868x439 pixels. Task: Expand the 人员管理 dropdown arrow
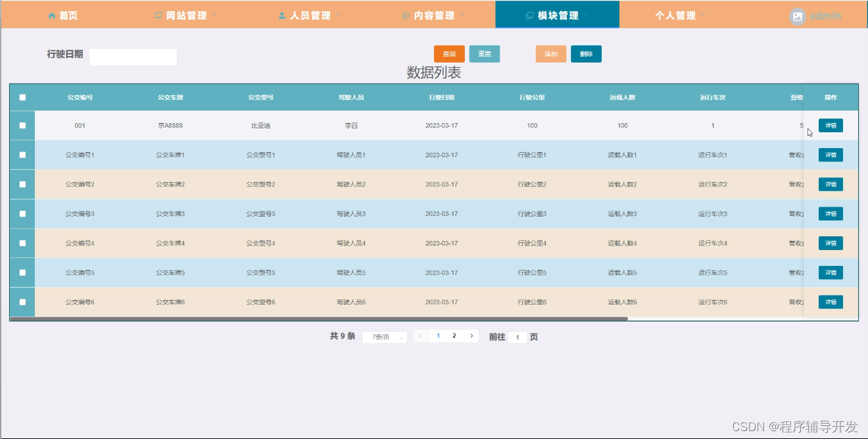(x=339, y=14)
